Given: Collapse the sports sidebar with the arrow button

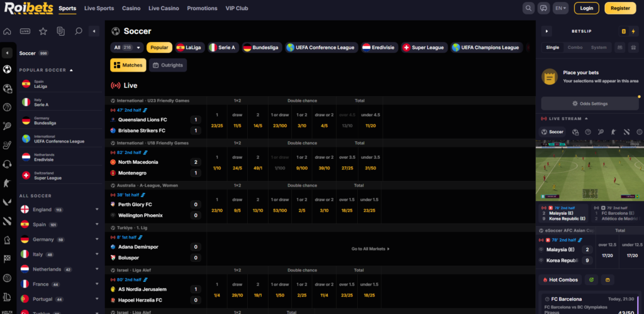Looking at the screenshot, I should 94,31.
